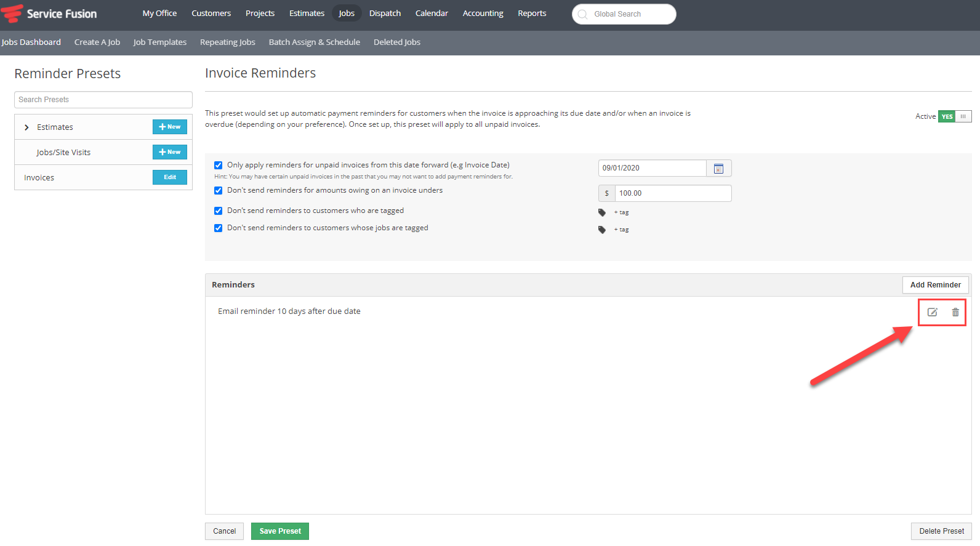Click Cancel button
Viewport: 980px width, 546px height.
point(225,531)
